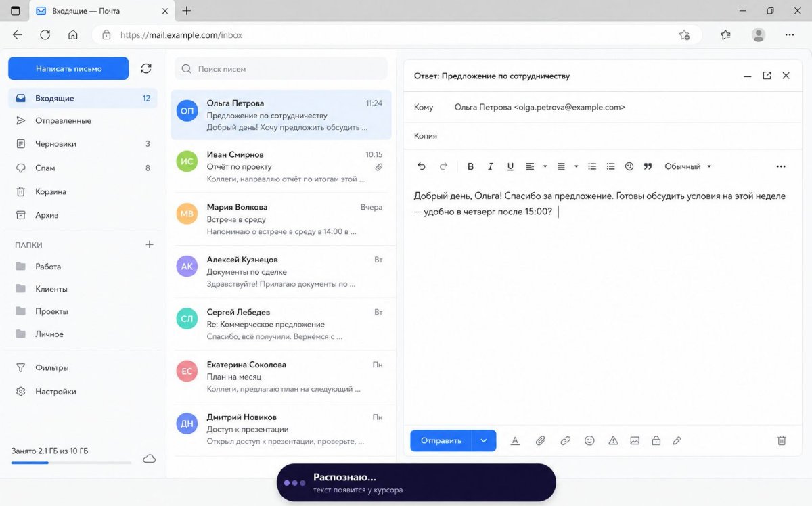Open the Обычный text style dropdown
Screen dimensions: 812x506
(x=687, y=166)
